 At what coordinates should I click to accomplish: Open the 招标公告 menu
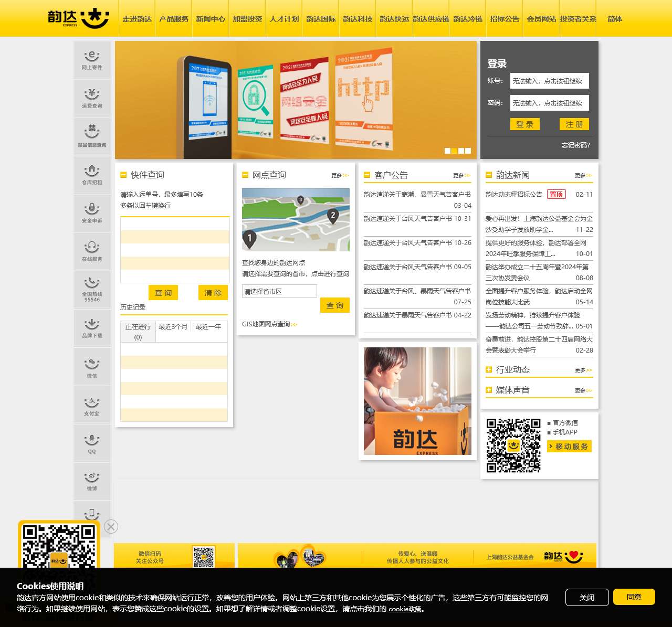coord(505,18)
